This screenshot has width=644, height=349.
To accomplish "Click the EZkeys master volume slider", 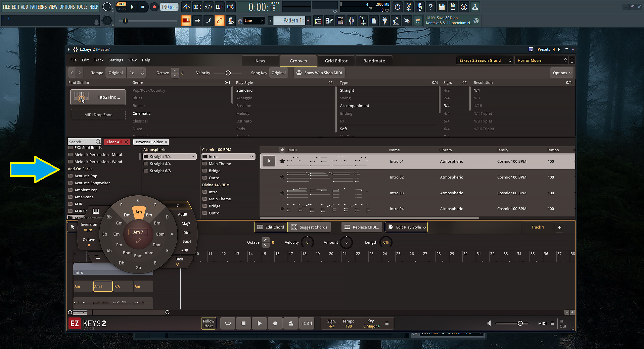I will click(x=512, y=323).
